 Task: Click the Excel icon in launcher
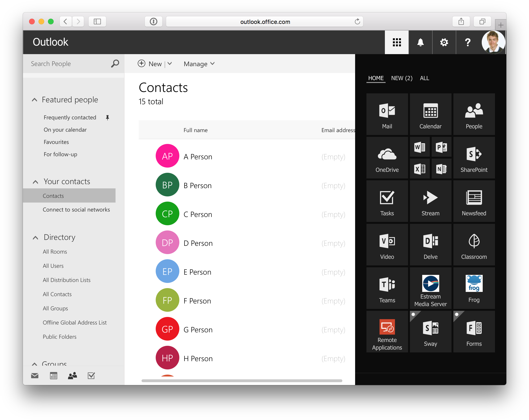point(419,169)
